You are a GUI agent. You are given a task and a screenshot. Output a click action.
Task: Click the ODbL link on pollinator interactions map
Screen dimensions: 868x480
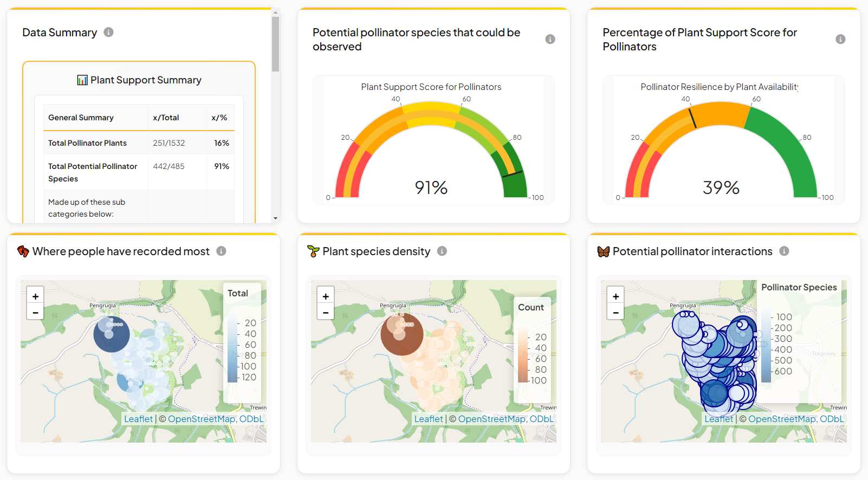pyautogui.click(x=832, y=419)
